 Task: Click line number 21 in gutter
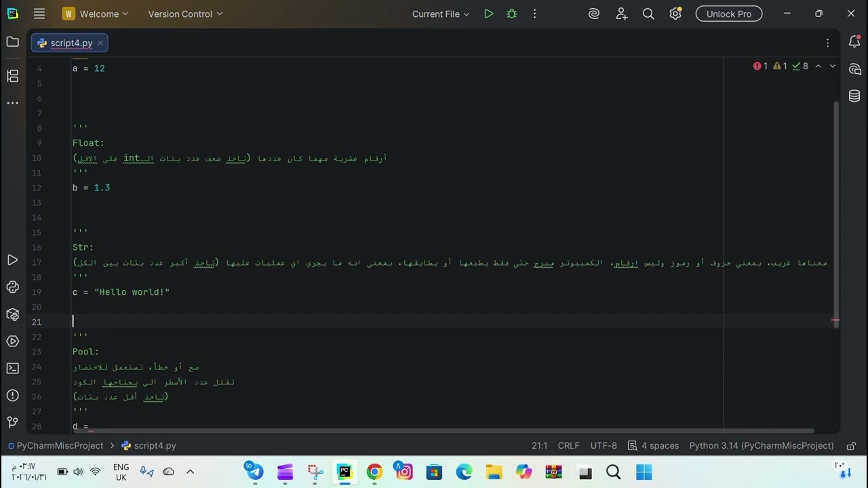click(x=37, y=322)
